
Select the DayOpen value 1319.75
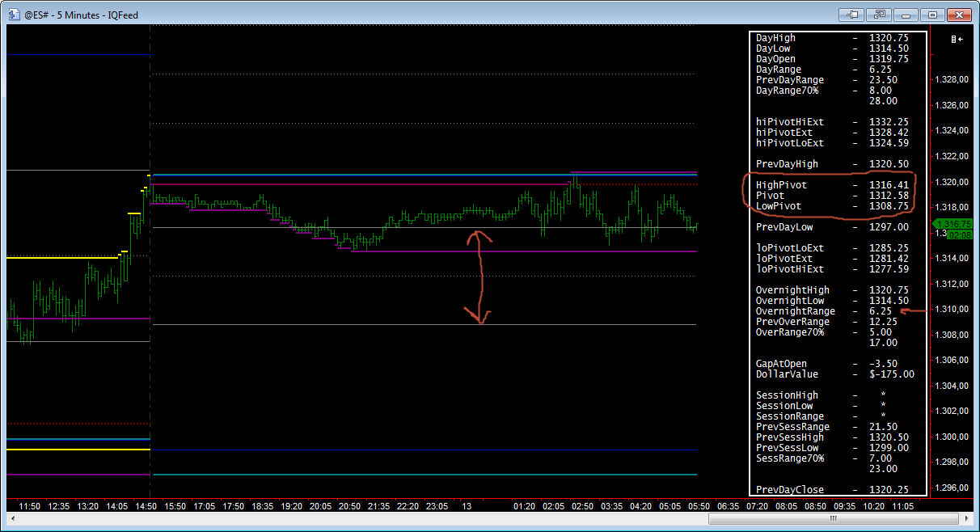[x=889, y=59]
